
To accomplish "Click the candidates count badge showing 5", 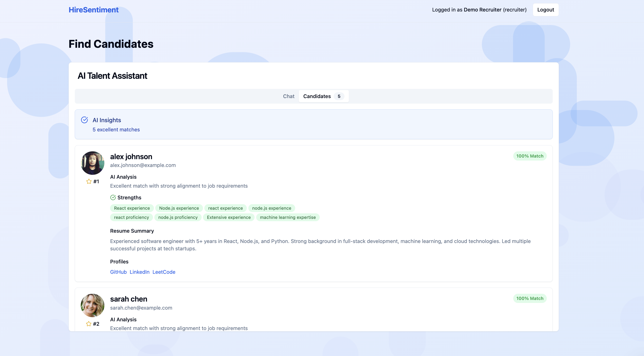I will coord(339,96).
